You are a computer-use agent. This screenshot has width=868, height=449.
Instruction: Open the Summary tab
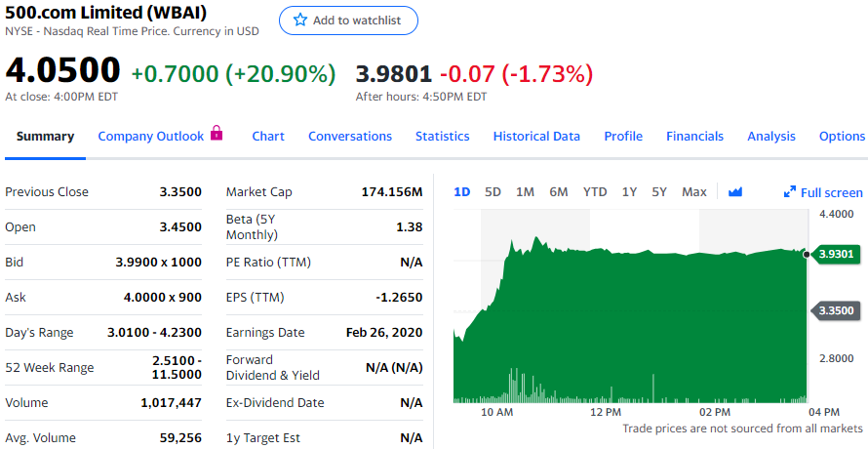coord(46,137)
